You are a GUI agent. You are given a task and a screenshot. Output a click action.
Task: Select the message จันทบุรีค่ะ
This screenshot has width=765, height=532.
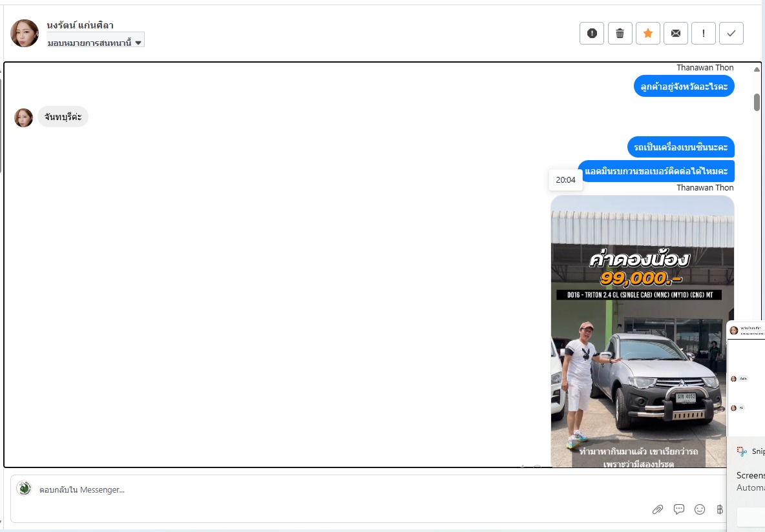(x=63, y=117)
